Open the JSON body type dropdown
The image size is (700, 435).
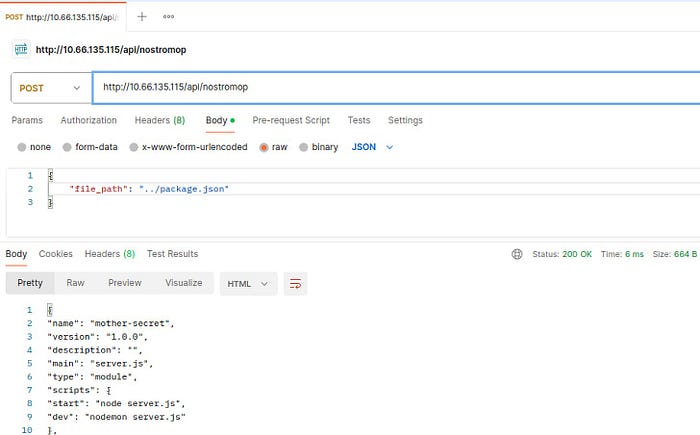pyautogui.click(x=372, y=147)
